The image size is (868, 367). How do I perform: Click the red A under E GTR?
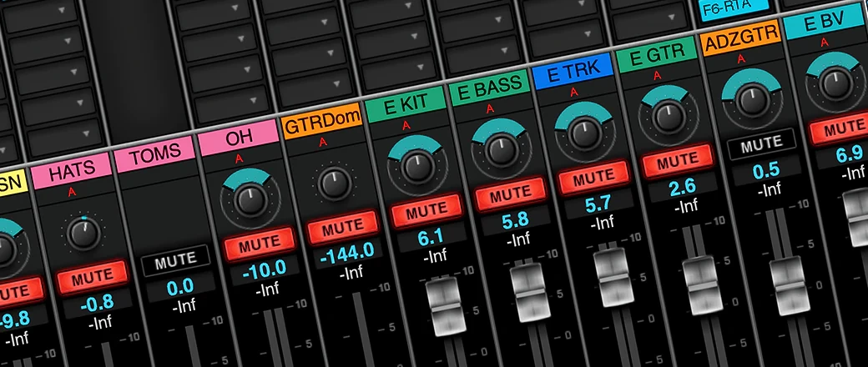point(658,75)
